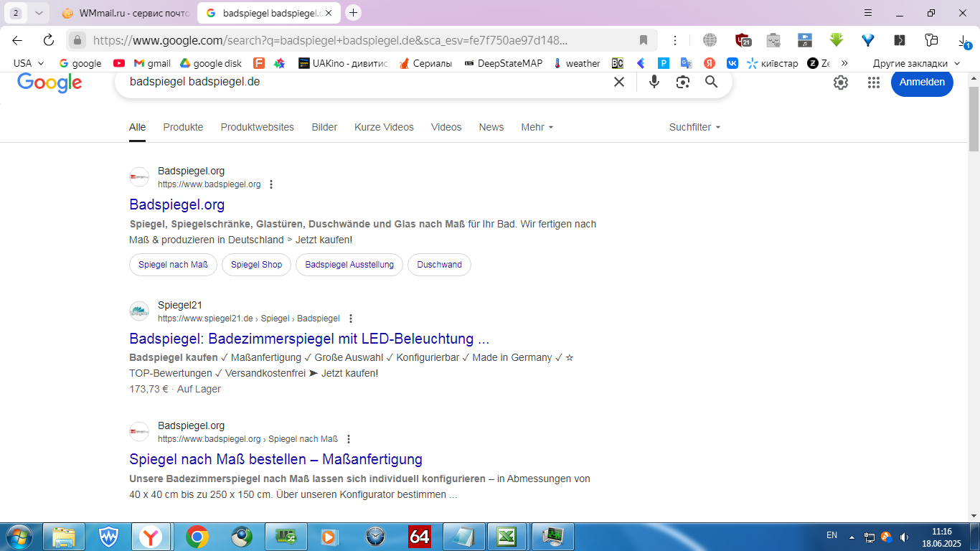Show hidden system tray icons
This screenshot has height=551, width=980.
pyautogui.click(x=852, y=537)
